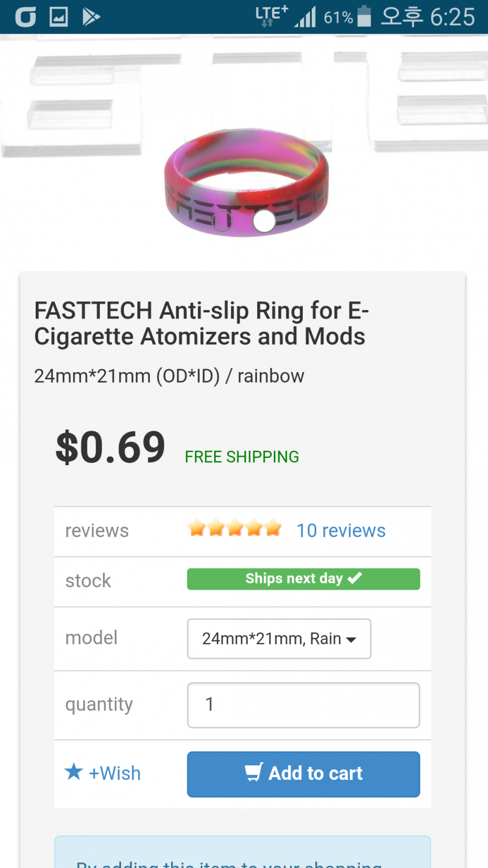Tap the image notification icon
This screenshot has height=868, width=488.
[59, 17]
